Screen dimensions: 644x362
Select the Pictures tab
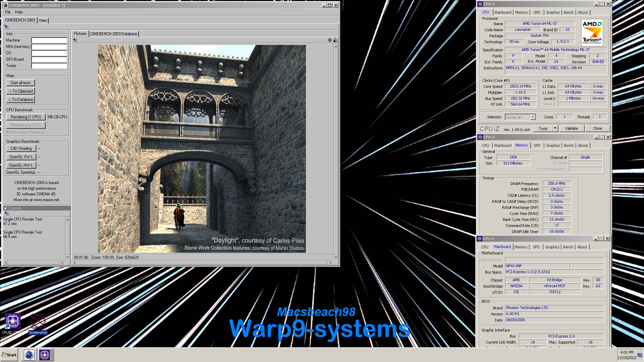pyautogui.click(x=80, y=34)
